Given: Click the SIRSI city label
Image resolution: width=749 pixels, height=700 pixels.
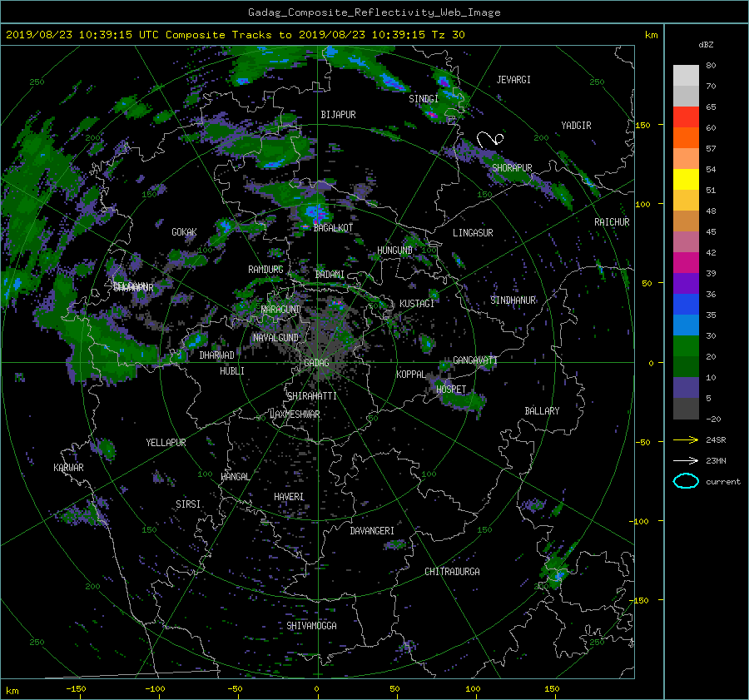Looking at the screenshot, I should (188, 504).
